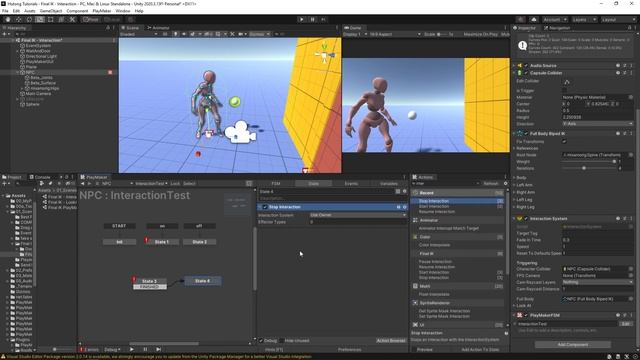Open the Layout dropdown in the top toolbar
The height and width of the screenshot is (360, 640).
(x=619, y=19)
